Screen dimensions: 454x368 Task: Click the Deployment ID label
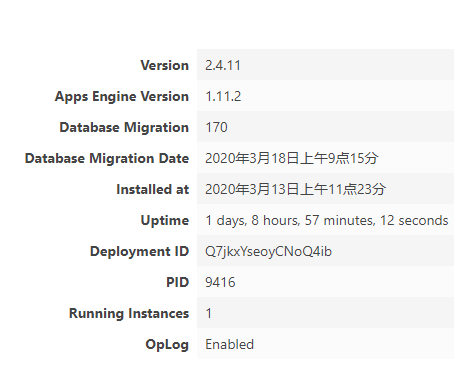tap(140, 251)
